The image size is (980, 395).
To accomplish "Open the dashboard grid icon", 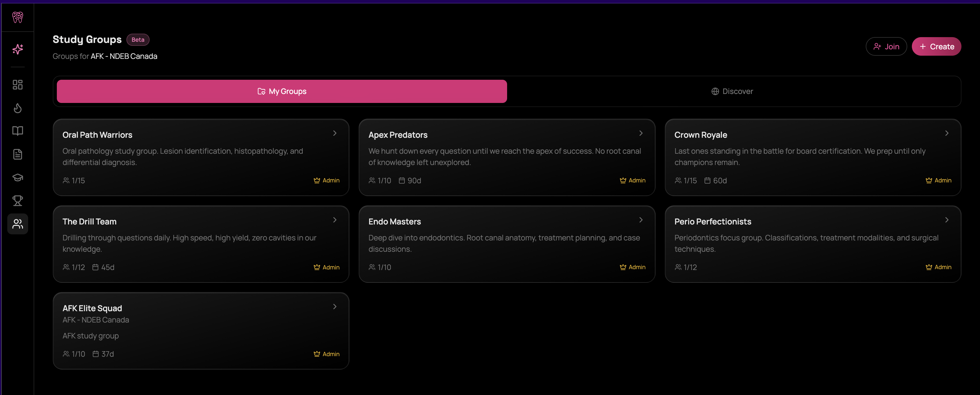I will coord(17,84).
